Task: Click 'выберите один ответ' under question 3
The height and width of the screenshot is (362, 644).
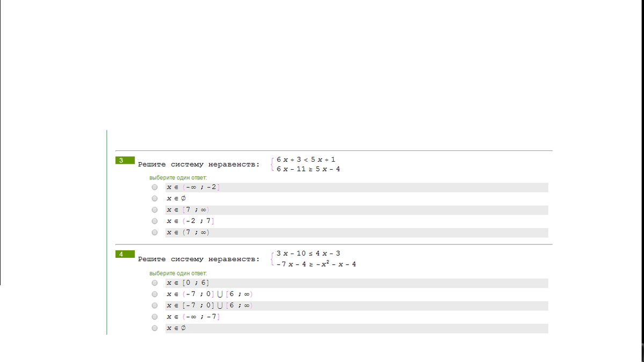Action: (x=178, y=178)
